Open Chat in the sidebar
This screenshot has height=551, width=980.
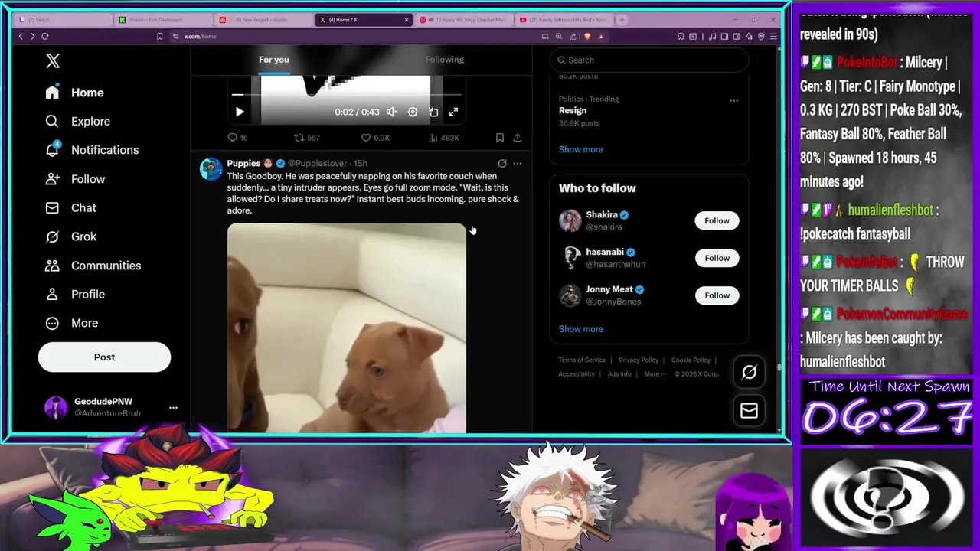tap(70, 207)
